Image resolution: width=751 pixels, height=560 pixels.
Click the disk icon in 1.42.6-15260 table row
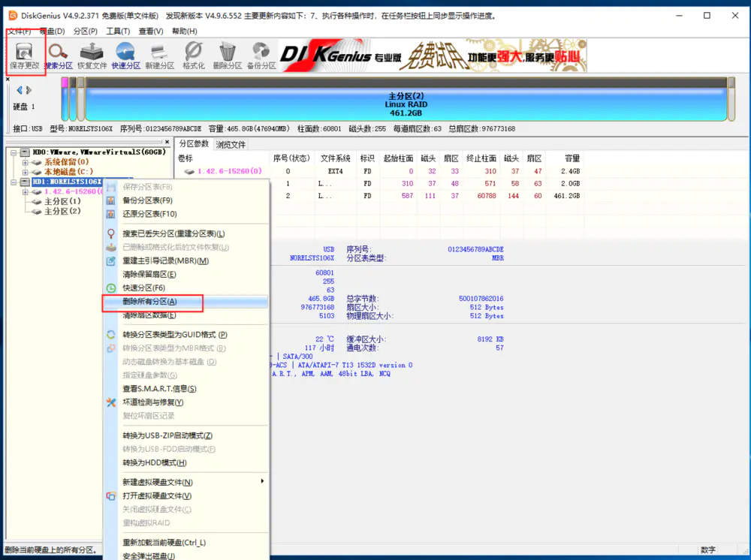tap(189, 171)
